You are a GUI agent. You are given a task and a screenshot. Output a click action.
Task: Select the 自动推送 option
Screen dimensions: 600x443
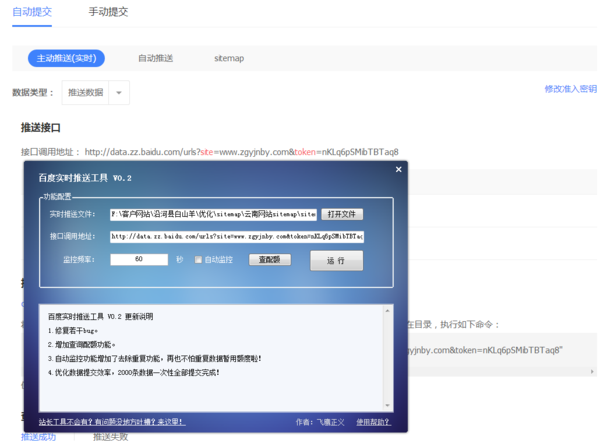[155, 58]
